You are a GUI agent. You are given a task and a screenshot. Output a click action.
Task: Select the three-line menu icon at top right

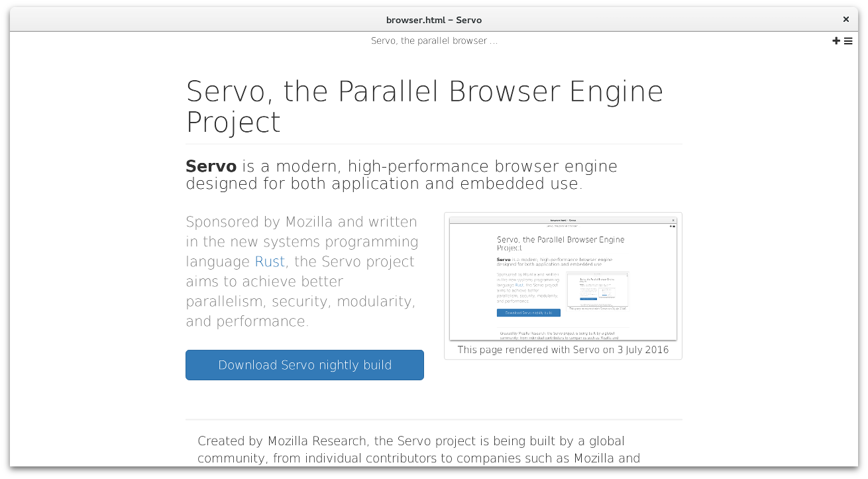tap(848, 40)
